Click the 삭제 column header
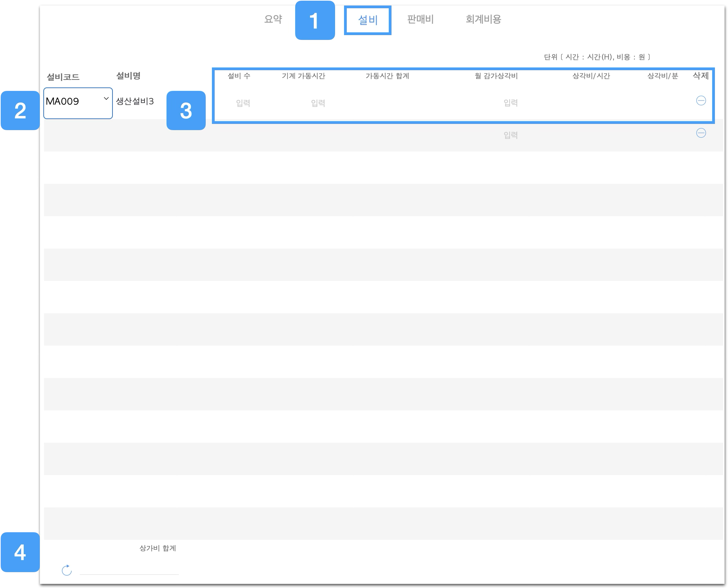This screenshot has height=588, width=728. click(700, 76)
